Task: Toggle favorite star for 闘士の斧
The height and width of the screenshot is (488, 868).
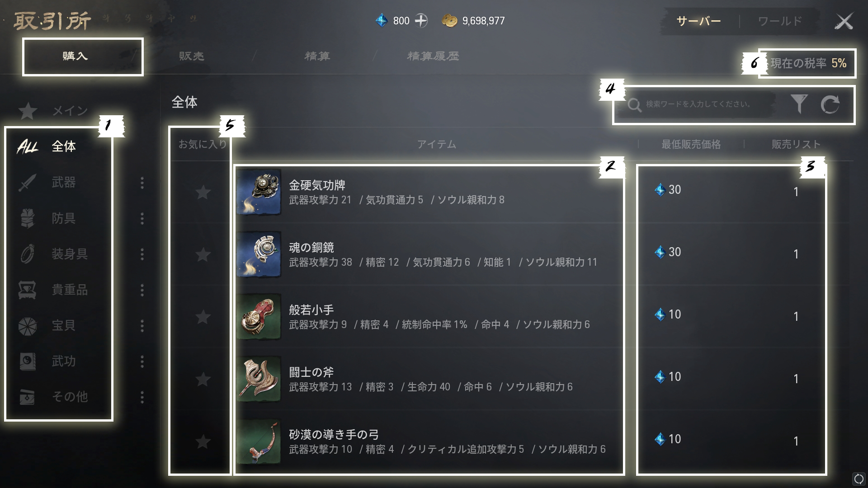Action: point(203,380)
